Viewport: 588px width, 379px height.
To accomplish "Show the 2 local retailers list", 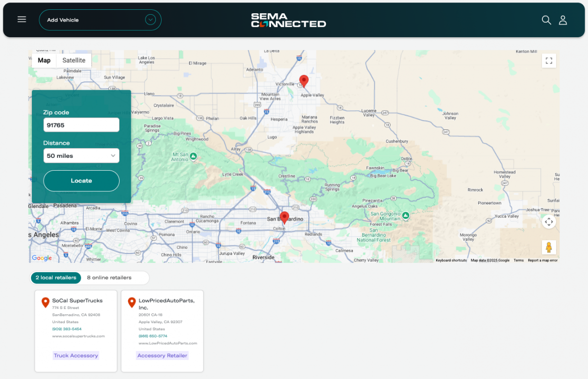I will [x=56, y=278].
